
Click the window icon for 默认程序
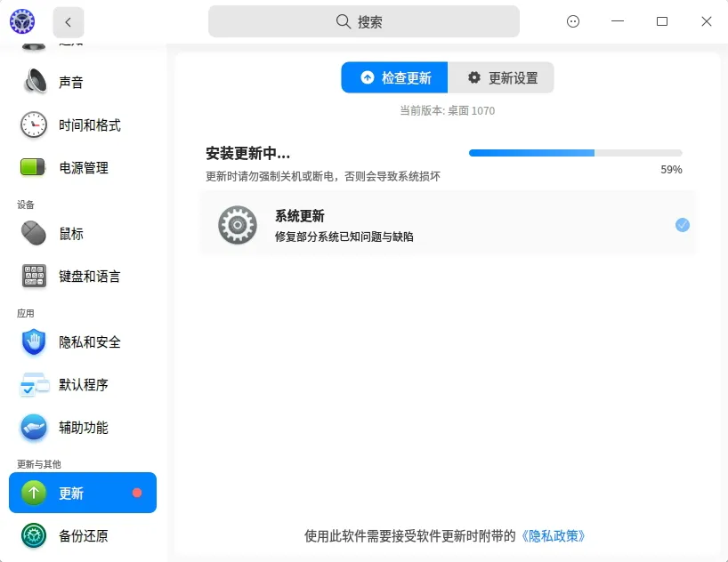[35, 384]
